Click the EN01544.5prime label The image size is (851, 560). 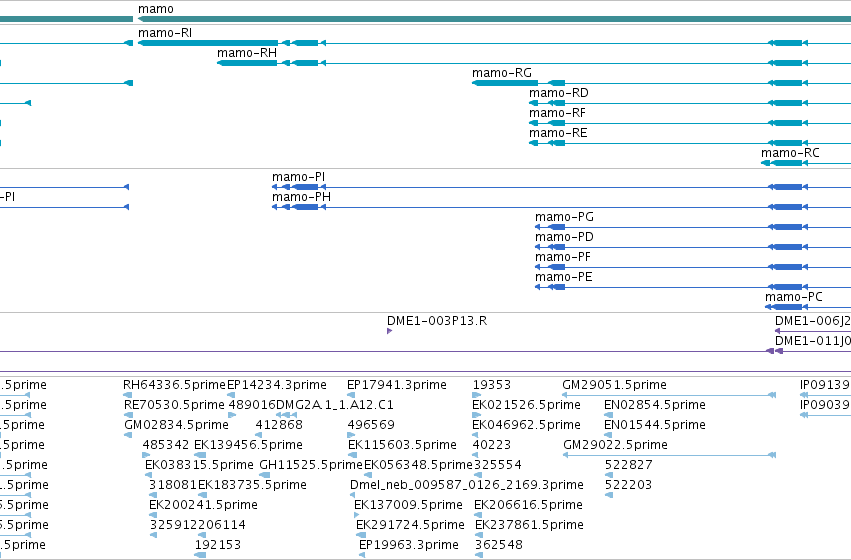pyautogui.click(x=655, y=425)
